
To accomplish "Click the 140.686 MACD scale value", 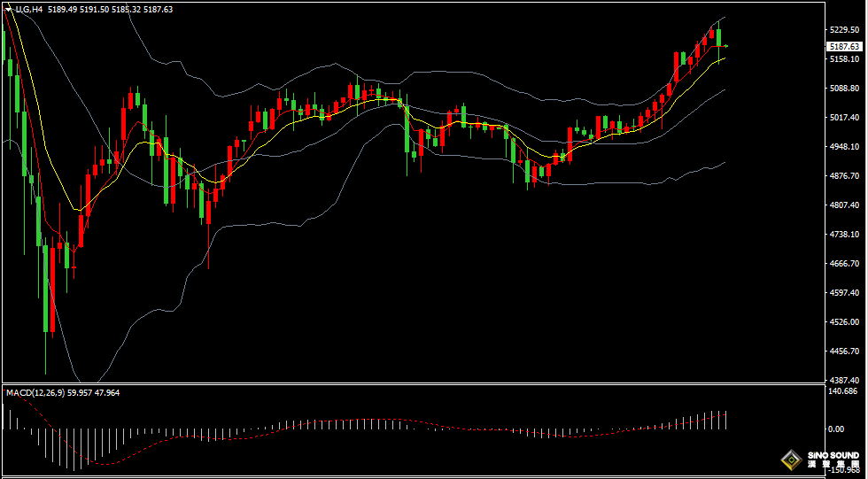I will click(842, 390).
